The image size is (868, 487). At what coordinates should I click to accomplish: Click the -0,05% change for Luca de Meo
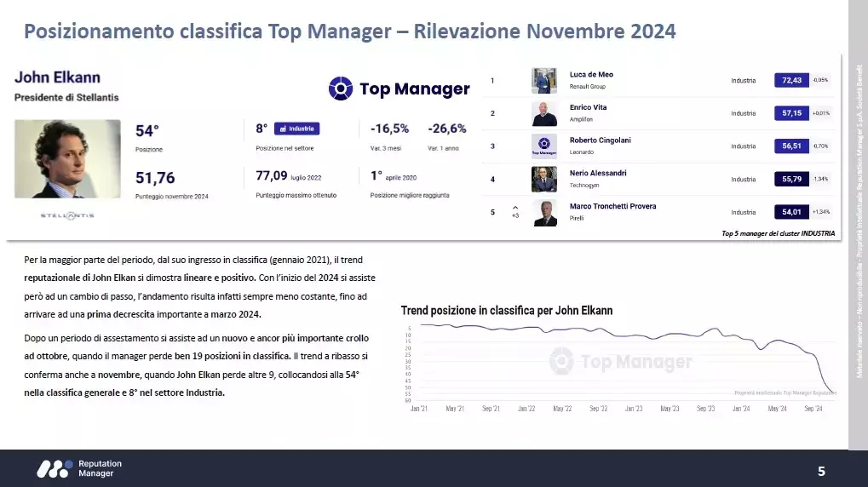(820, 80)
